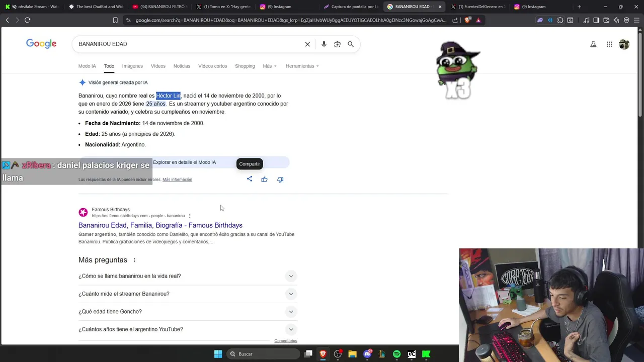Go back with the browser back arrow

tap(7, 20)
